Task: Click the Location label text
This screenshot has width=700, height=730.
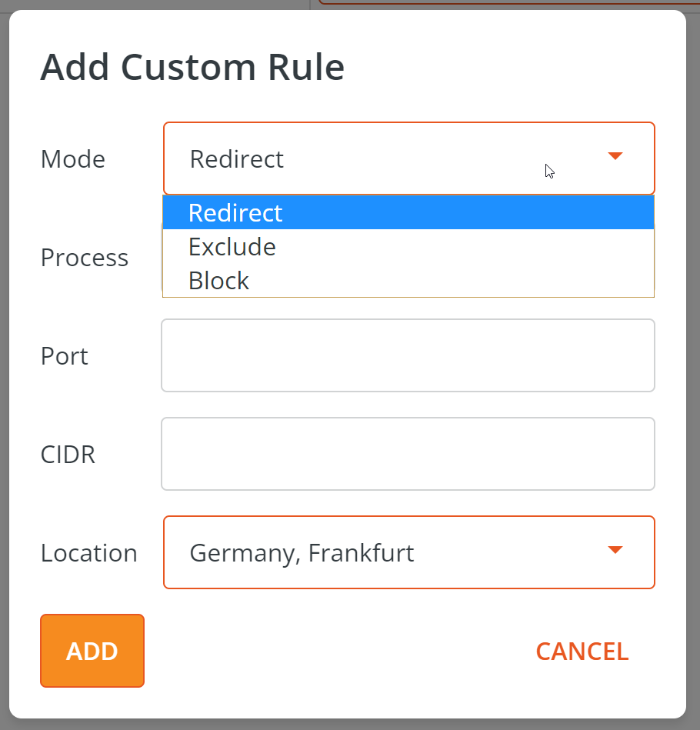Action: (x=88, y=552)
